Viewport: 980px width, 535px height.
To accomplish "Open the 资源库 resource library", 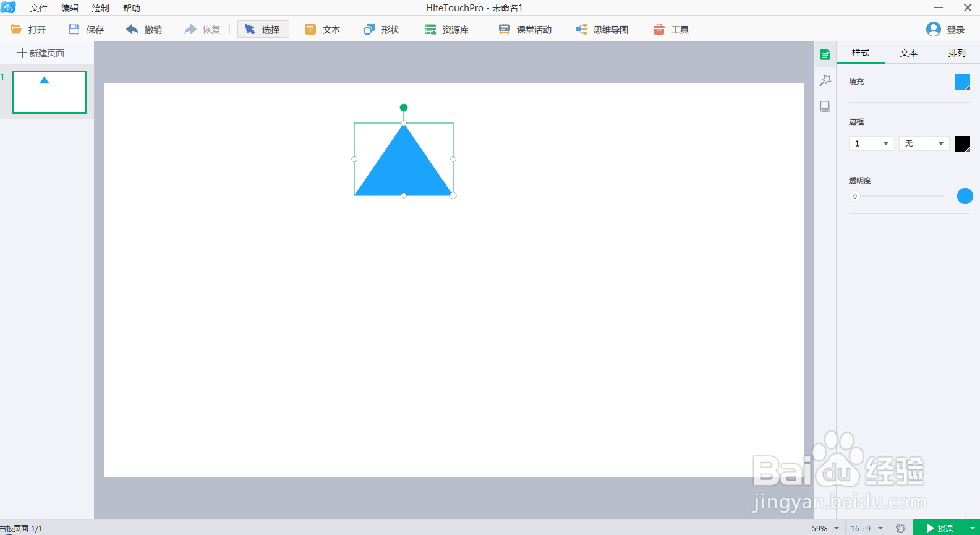I will point(446,29).
